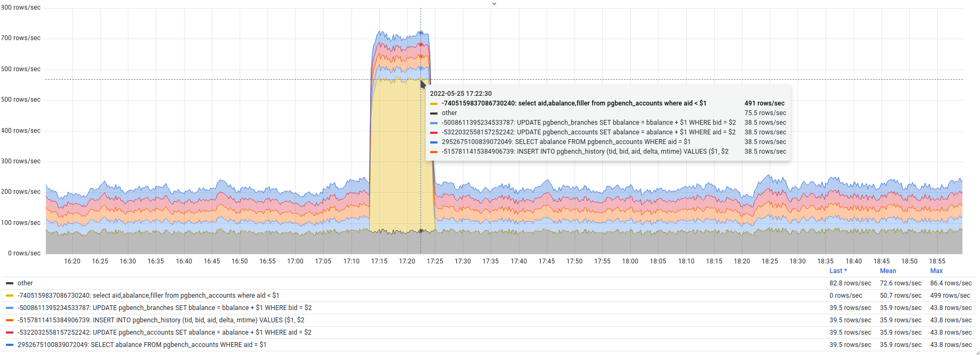This screenshot has height=355, width=980.
Task: Click the '17:25' time axis label
Action: [435, 261]
